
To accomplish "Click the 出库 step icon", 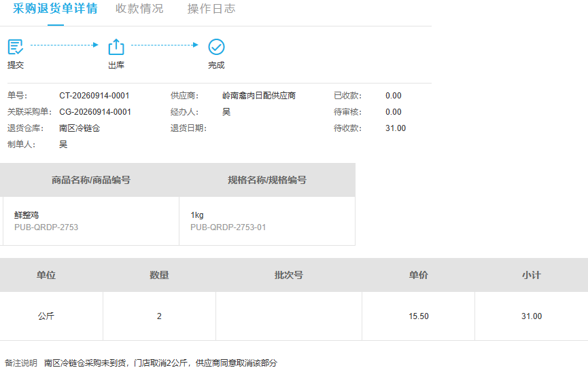I will click(116, 47).
